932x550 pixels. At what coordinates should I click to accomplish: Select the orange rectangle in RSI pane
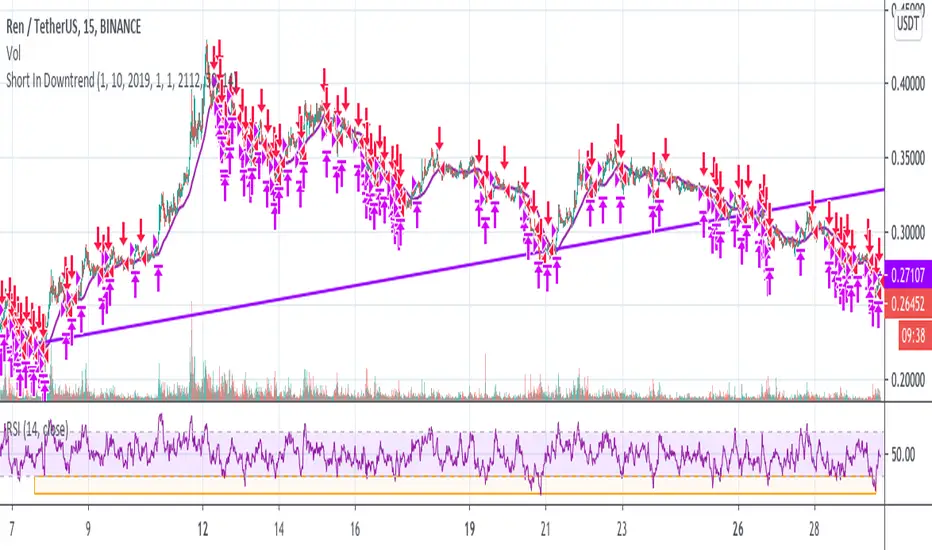455,485
